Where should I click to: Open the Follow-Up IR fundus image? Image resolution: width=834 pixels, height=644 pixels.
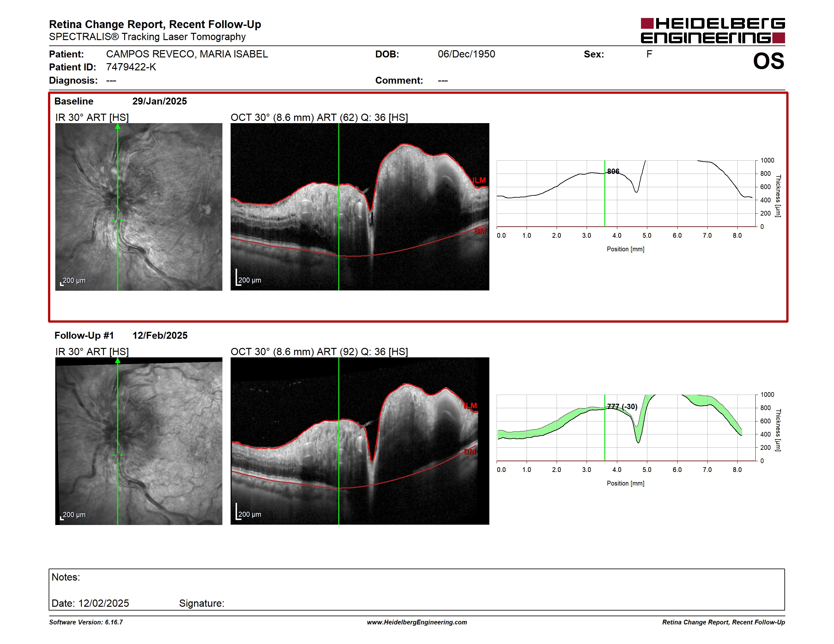(x=139, y=441)
